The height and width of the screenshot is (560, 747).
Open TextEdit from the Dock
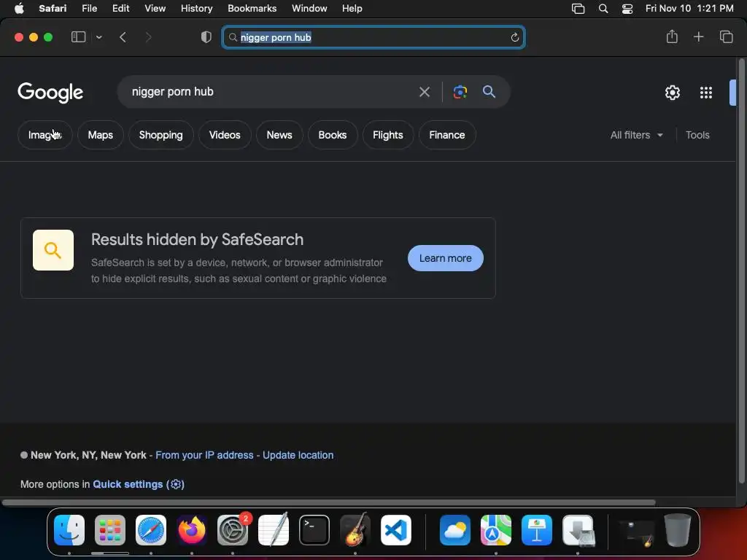coord(274,530)
